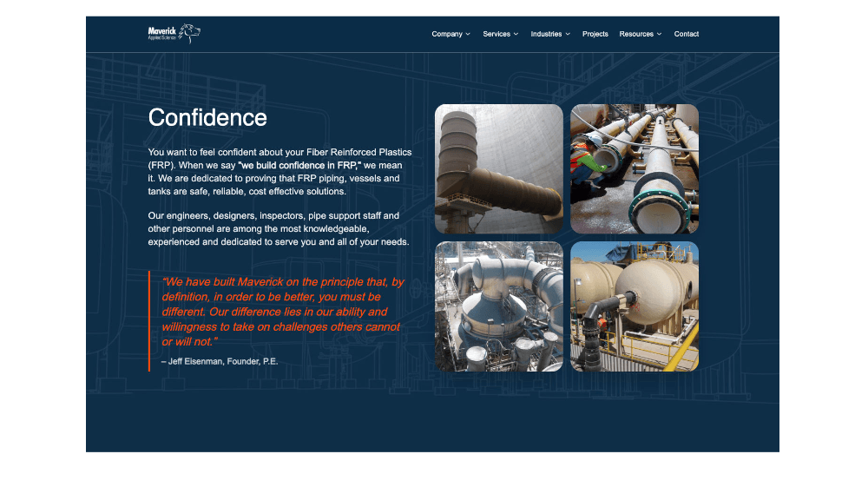Select the worker inspecting pipes photo
The image size is (868, 500).
pos(635,169)
